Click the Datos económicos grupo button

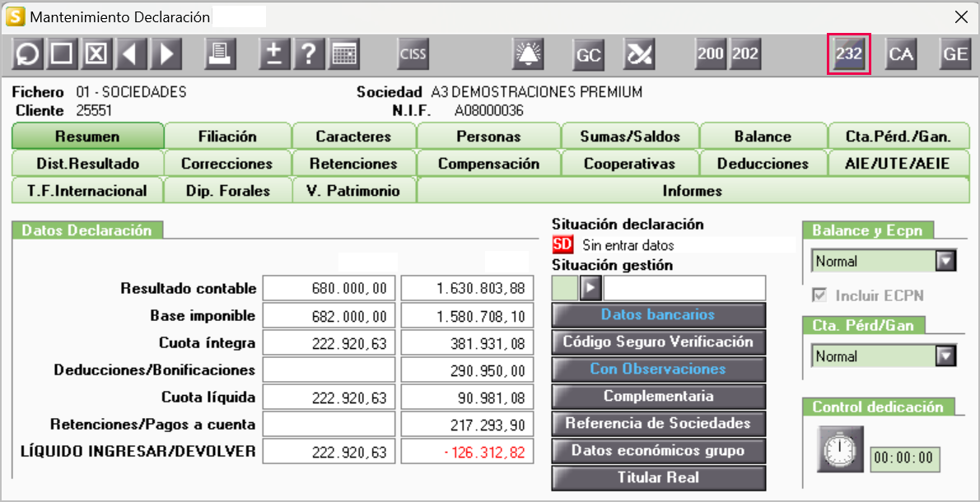[x=659, y=451]
